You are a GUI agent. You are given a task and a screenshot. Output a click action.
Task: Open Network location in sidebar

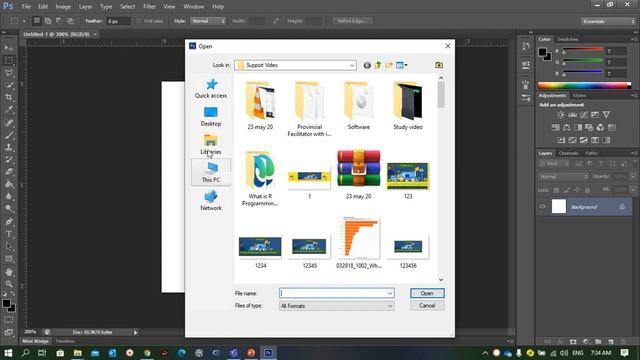pyautogui.click(x=211, y=200)
